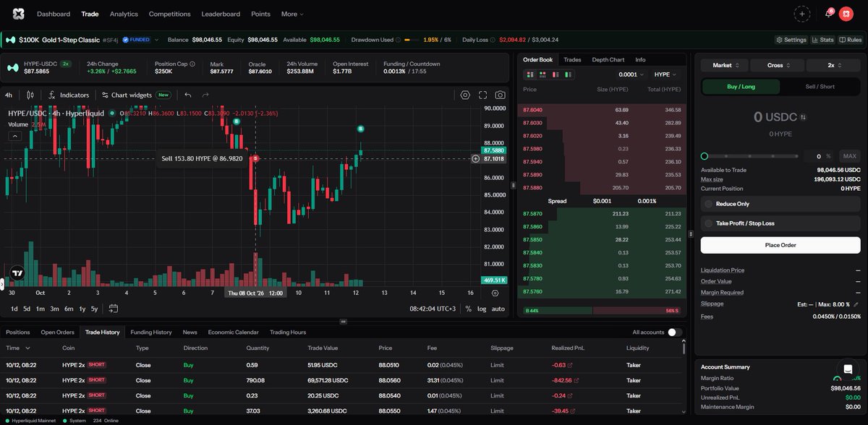
Task: Enter fullscreen chart mode
Action: [482, 95]
